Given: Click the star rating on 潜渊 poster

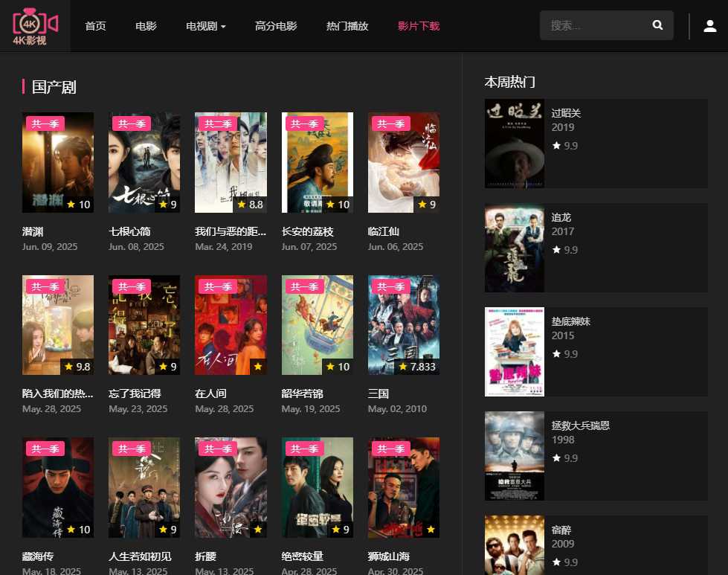Looking at the screenshot, I should pyautogui.click(x=78, y=205).
